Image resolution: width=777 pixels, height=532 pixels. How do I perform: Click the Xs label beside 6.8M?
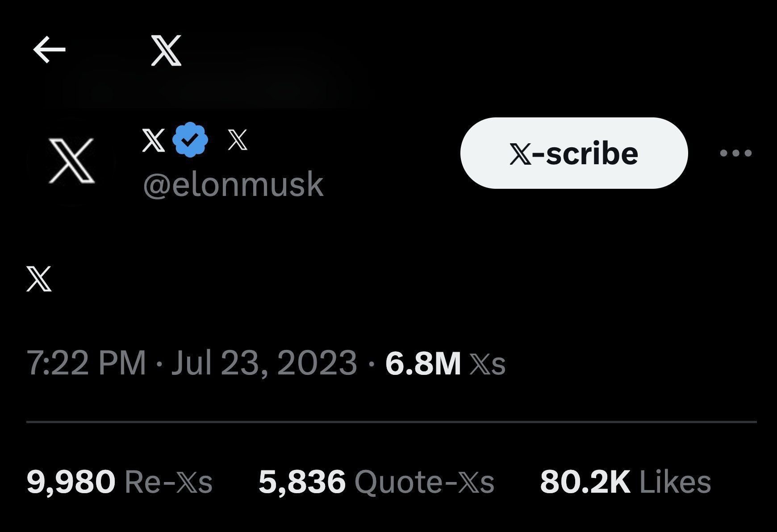[x=488, y=364]
